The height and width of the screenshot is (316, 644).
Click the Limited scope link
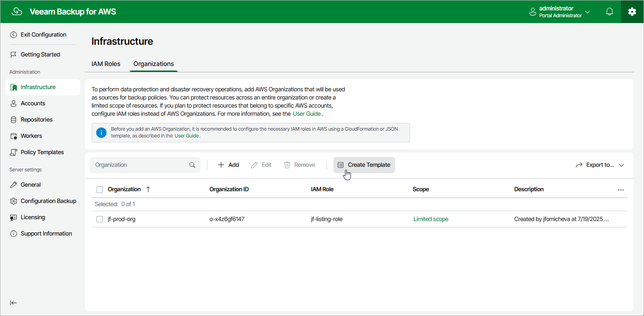tap(431, 219)
